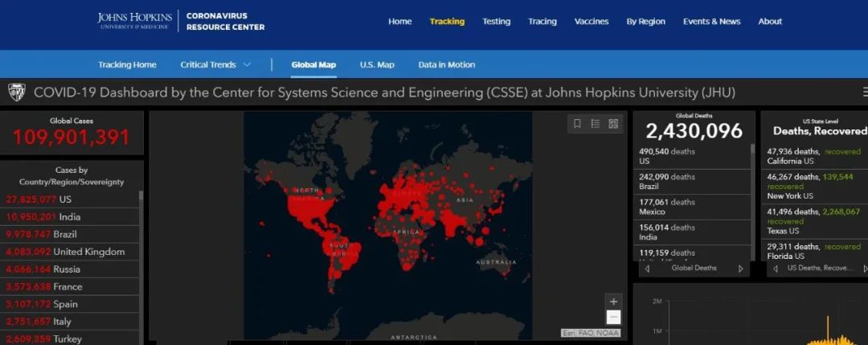
Task: Switch to the Global Map tab
Action: click(x=313, y=65)
